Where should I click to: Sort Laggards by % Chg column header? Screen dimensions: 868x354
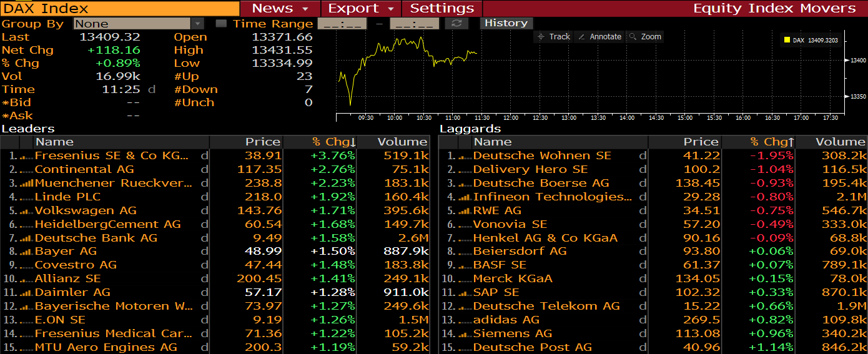click(758, 142)
